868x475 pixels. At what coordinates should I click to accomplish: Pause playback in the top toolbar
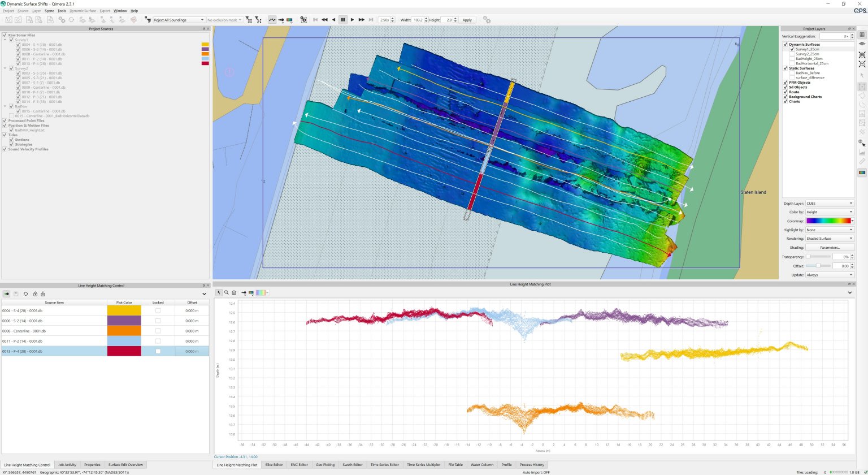point(343,20)
